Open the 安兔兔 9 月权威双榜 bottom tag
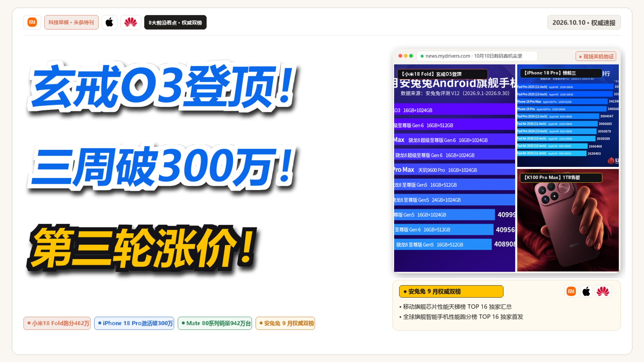 coord(285,323)
